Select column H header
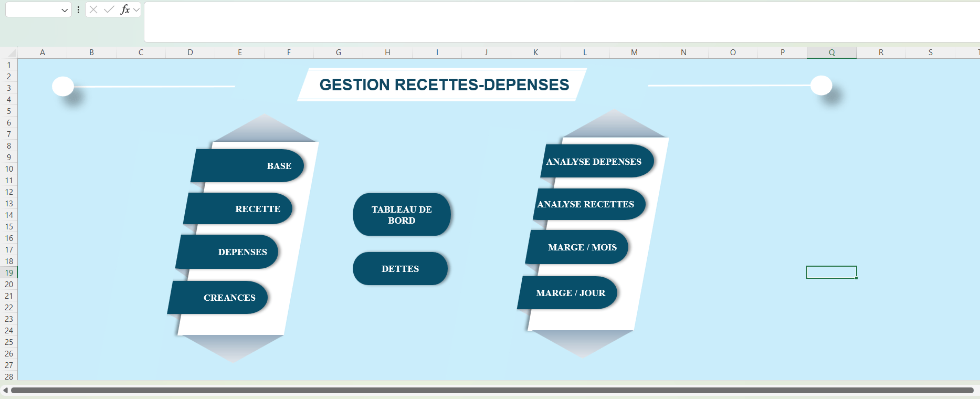The image size is (980, 399). (387, 52)
